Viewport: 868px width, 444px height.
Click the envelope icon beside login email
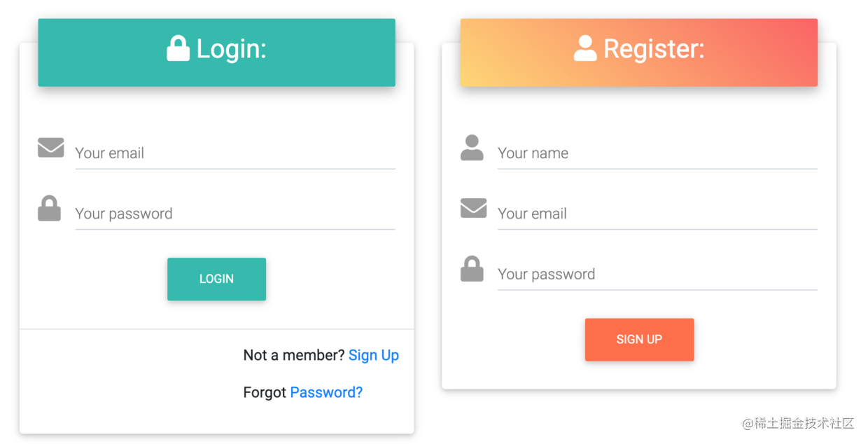50,148
